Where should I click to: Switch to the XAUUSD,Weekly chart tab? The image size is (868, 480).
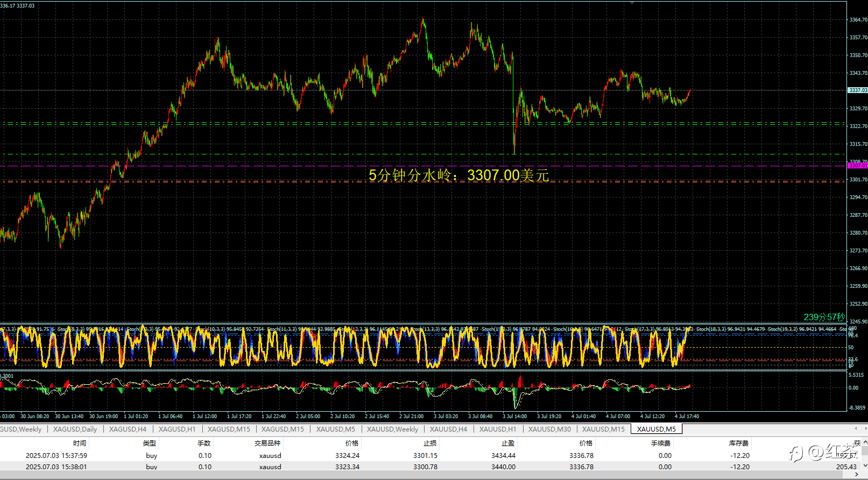pyautogui.click(x=392, y=429)
